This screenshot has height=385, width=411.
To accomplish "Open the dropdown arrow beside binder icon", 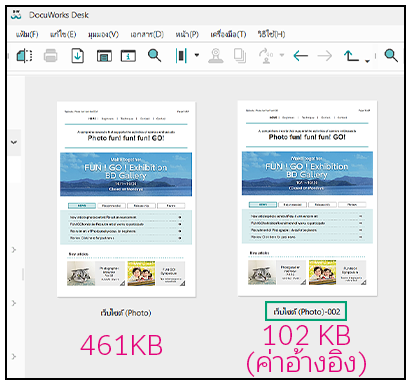I will [197, 55].
